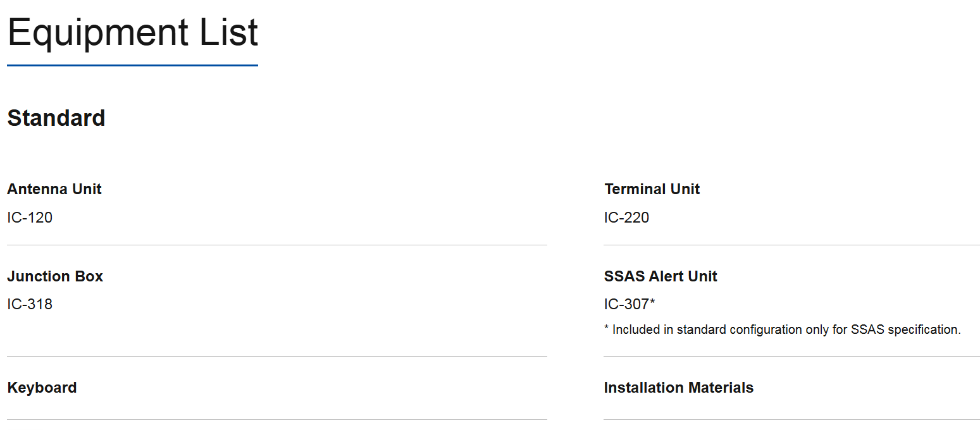The height and width of the screenshot is (430, 980).
Task: Select the Junction Box label
Action: coord(55,276)
